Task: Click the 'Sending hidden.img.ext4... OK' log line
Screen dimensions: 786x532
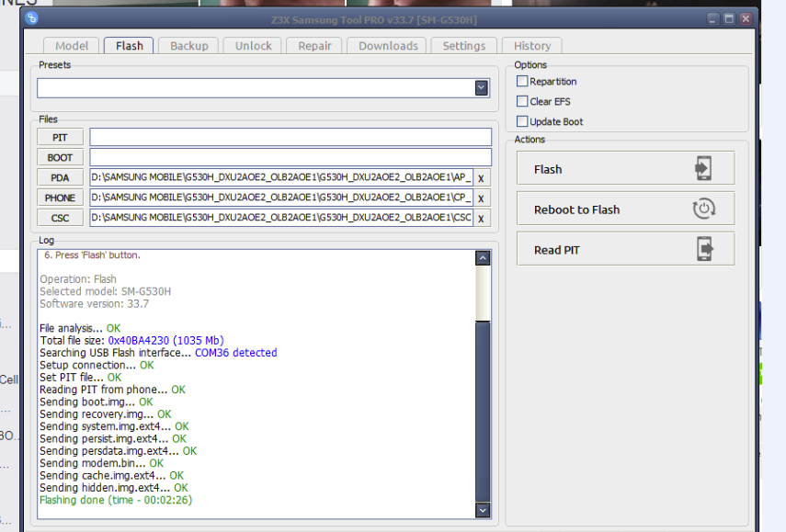Action: tap(114, 488)
